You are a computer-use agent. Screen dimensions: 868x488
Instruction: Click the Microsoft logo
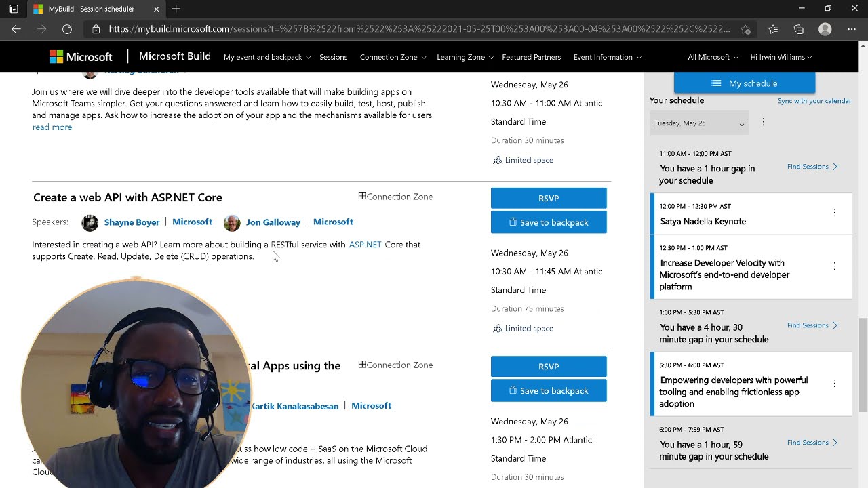[x=81, y=57]
